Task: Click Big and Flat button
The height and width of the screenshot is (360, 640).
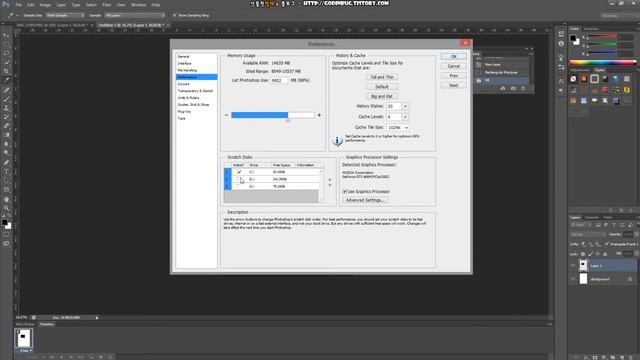Action: click(382, 97)
